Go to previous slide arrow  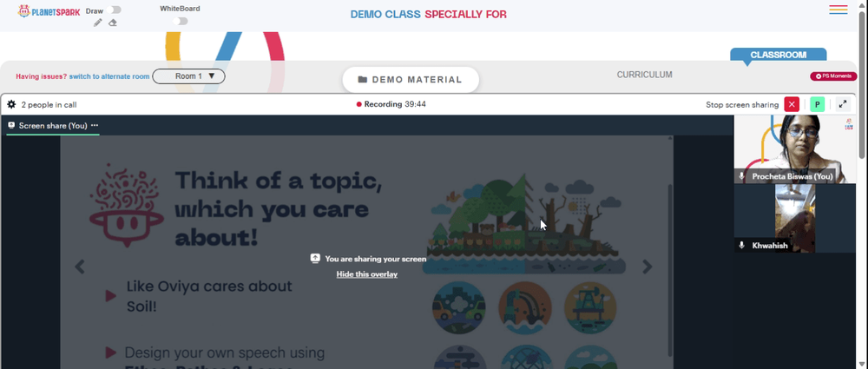click(x=80, y=267)
